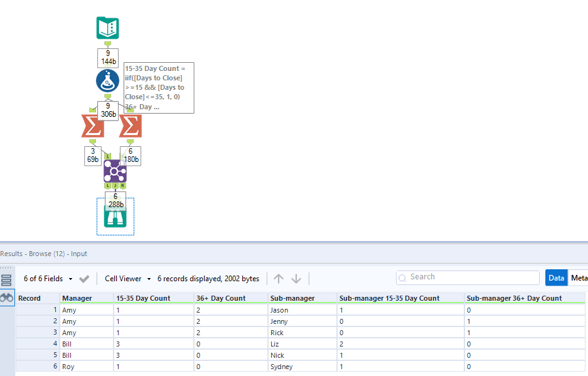Click the 15-35 Day Count column header
The width and height of the screenshot is (588, 376).
(x=154, y=298)
